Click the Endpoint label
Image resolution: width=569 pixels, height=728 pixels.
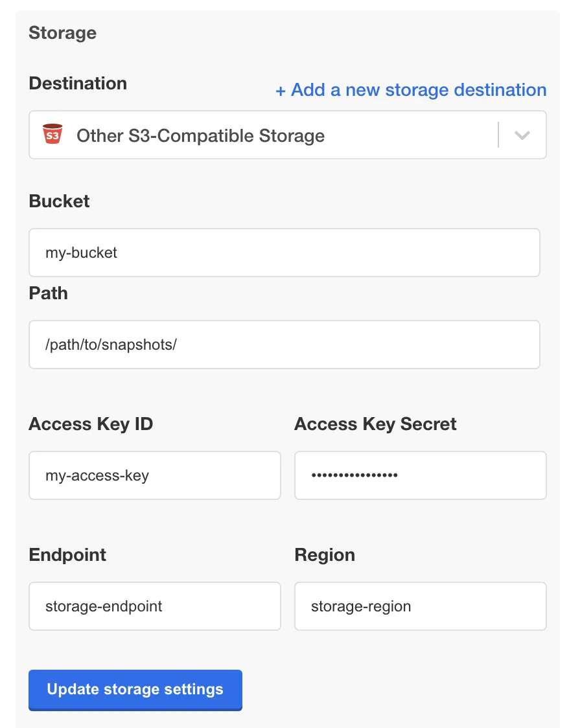pyautogui.click(x=67, y=555)
